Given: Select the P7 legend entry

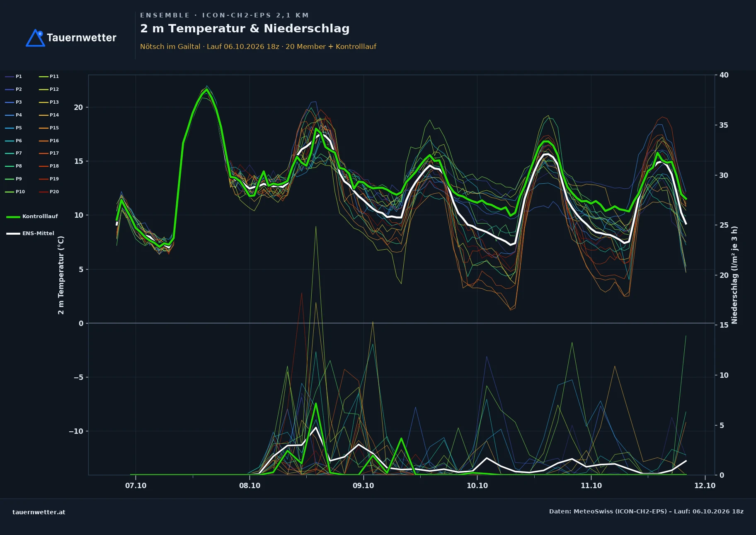Looking at the screenshot, I should click(13, 153).
